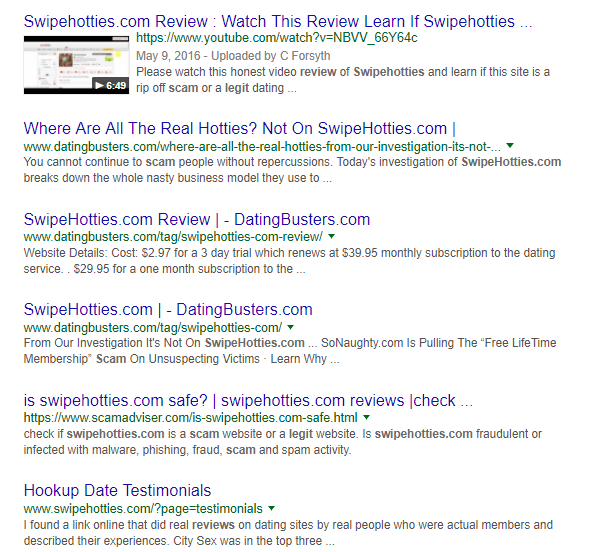Click snippet 'check if swipehotties.com is a scam website'
Image resolution: width=609 pixels, height=552 pixels.
282,442
